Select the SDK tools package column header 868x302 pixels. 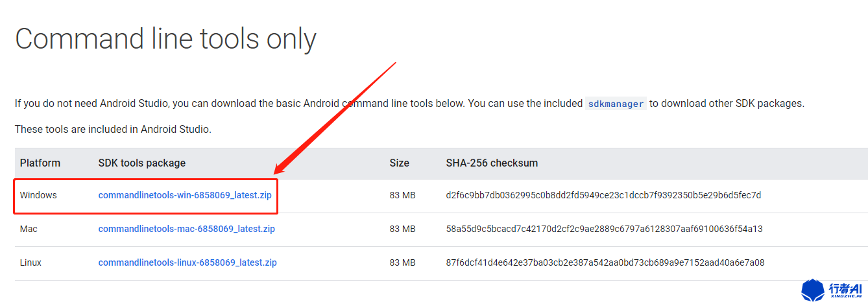142,163
